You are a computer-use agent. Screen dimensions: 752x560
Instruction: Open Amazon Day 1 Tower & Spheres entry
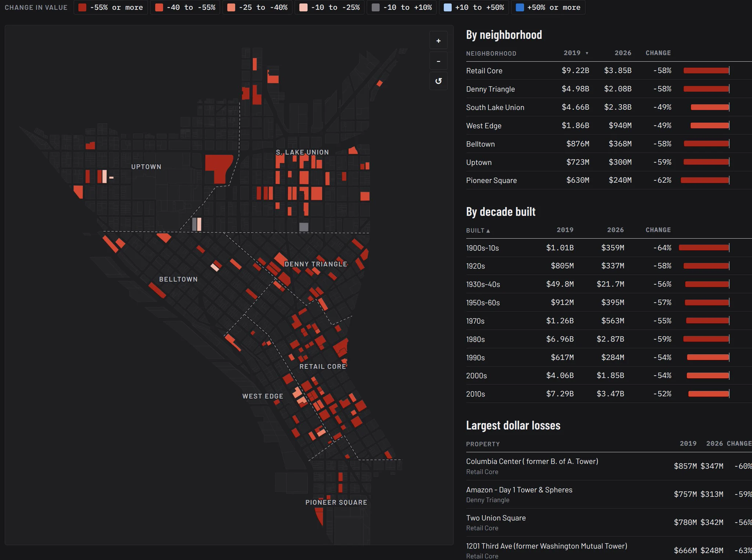click(609, 494)
